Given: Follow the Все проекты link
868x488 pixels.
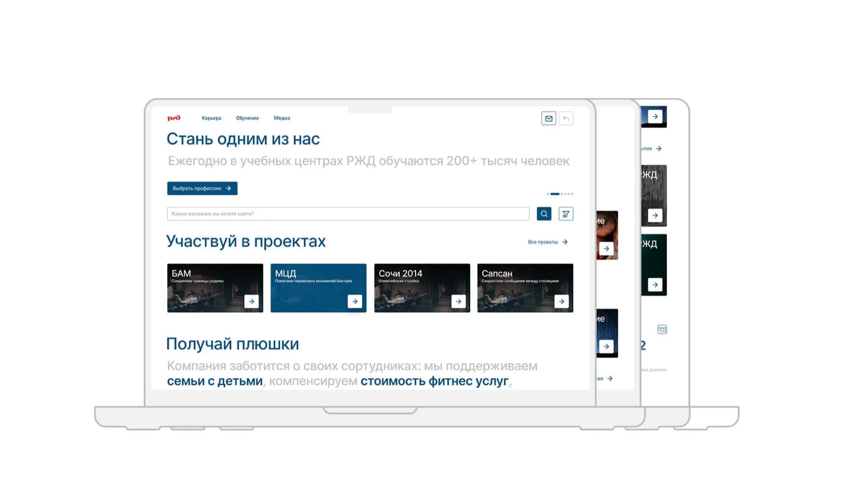Looking at the screenshot, I should click(547, 242).
